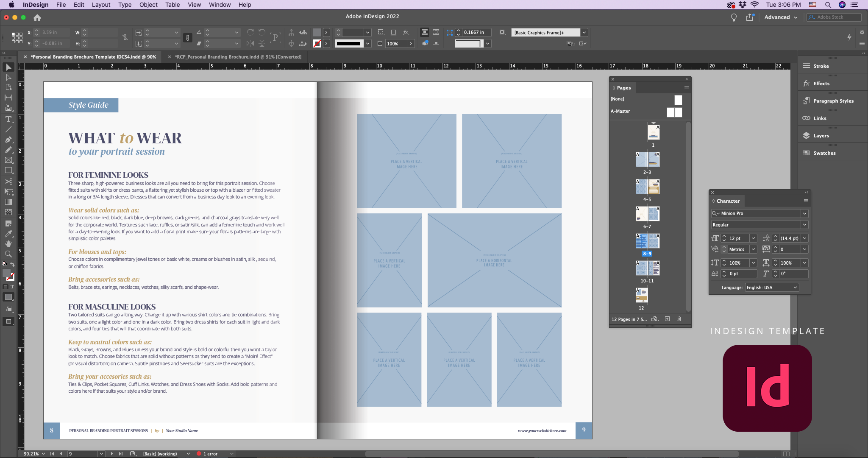Screen dimensions: 868x458
Task: Toggle formatting affects text
Action: 13,287
